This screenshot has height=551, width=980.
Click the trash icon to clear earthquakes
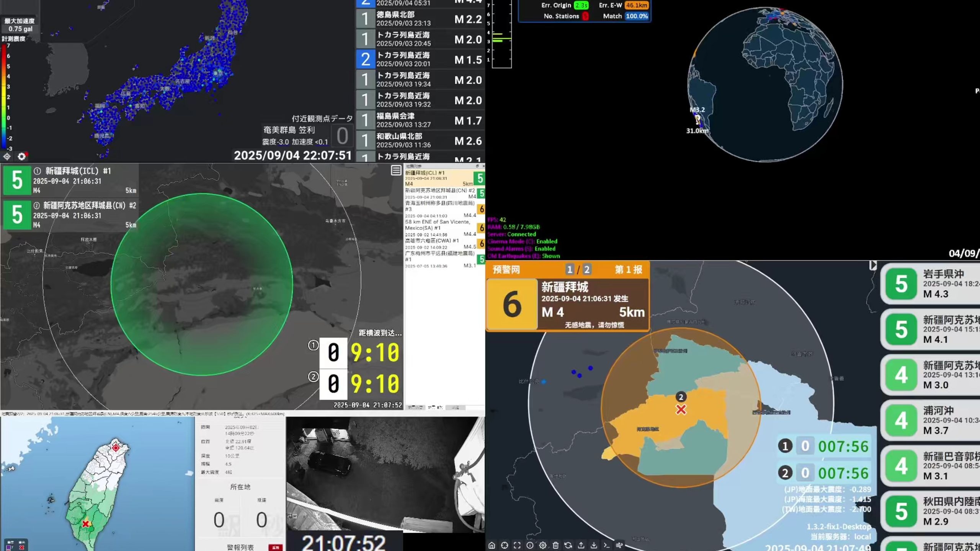point(556,546)
